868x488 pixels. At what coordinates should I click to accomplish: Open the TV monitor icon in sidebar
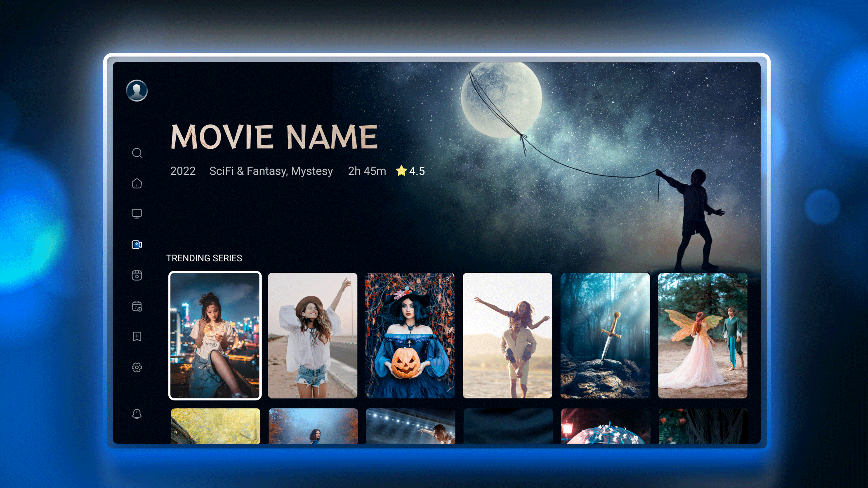[137, 213]
